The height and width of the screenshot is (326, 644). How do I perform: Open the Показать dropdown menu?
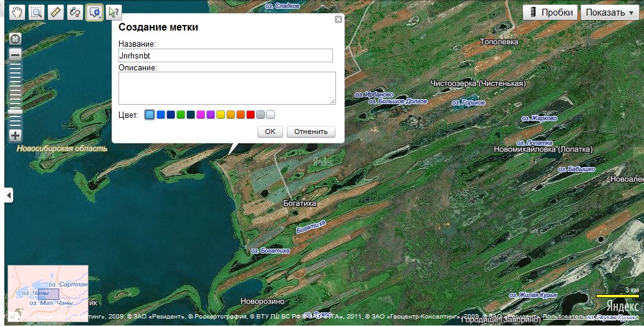(x=609, y=12)
